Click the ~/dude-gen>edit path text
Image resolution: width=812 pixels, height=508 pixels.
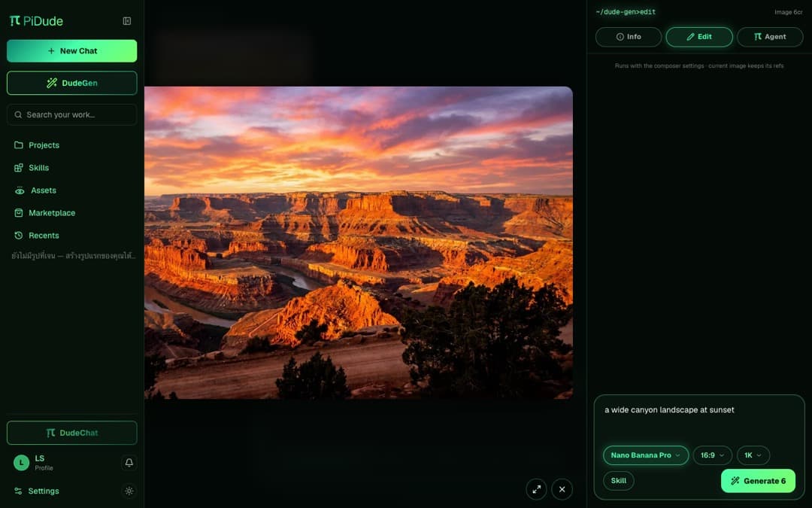(626, 12)
